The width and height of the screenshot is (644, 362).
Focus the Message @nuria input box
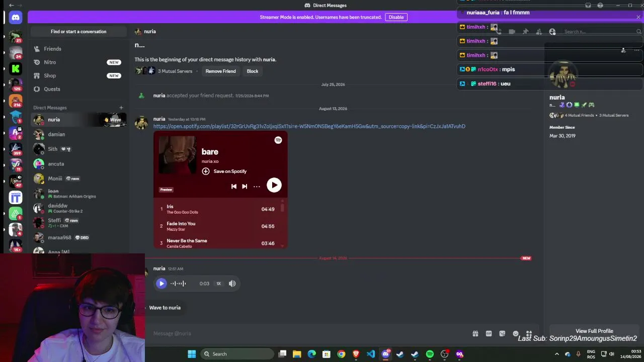coord(307,333)
